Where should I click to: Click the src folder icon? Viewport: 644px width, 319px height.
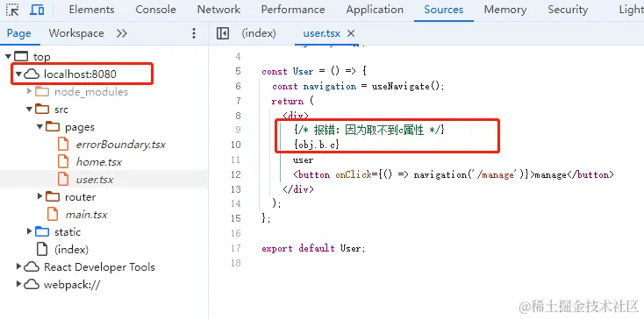[x=42, y=109]
